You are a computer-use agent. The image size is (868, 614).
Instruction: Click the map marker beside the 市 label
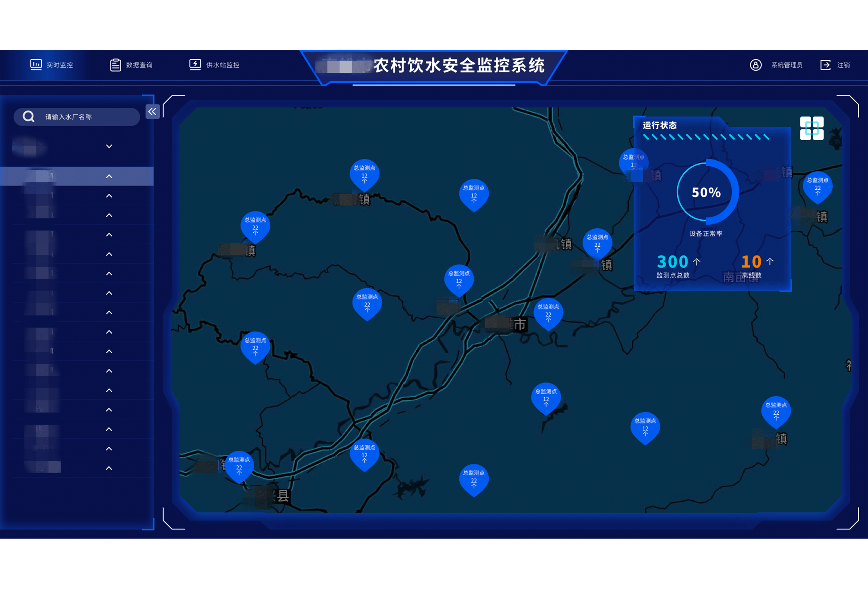point(548,313)
